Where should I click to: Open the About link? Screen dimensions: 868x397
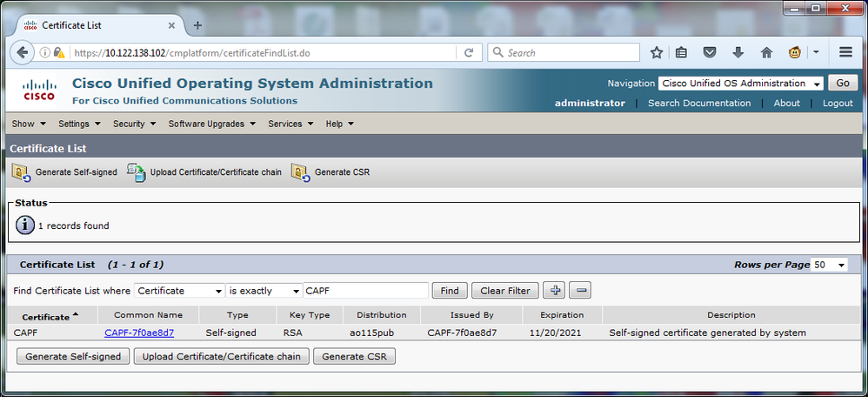[786, 103]
